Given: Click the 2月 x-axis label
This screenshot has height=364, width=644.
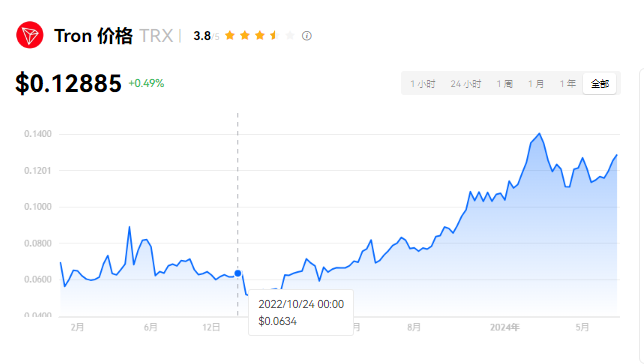Looking at the screenshot, I should click(77, 327).
